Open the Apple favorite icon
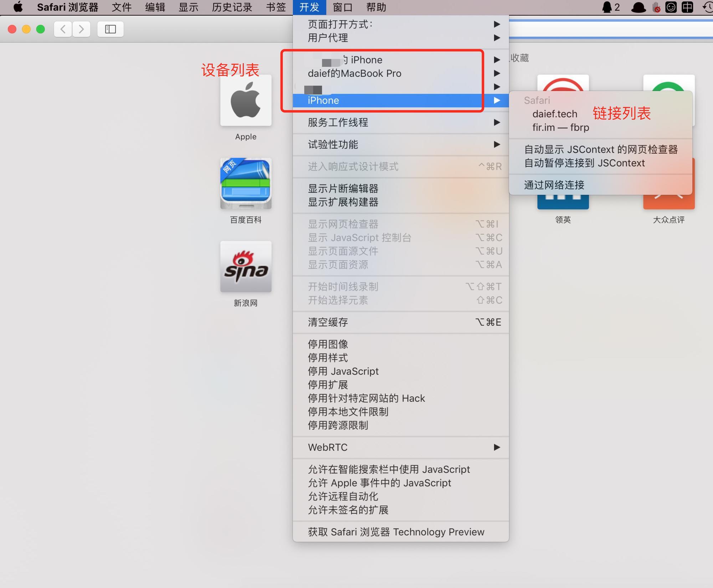Screen dimensions: 713x588 point(246,100)
